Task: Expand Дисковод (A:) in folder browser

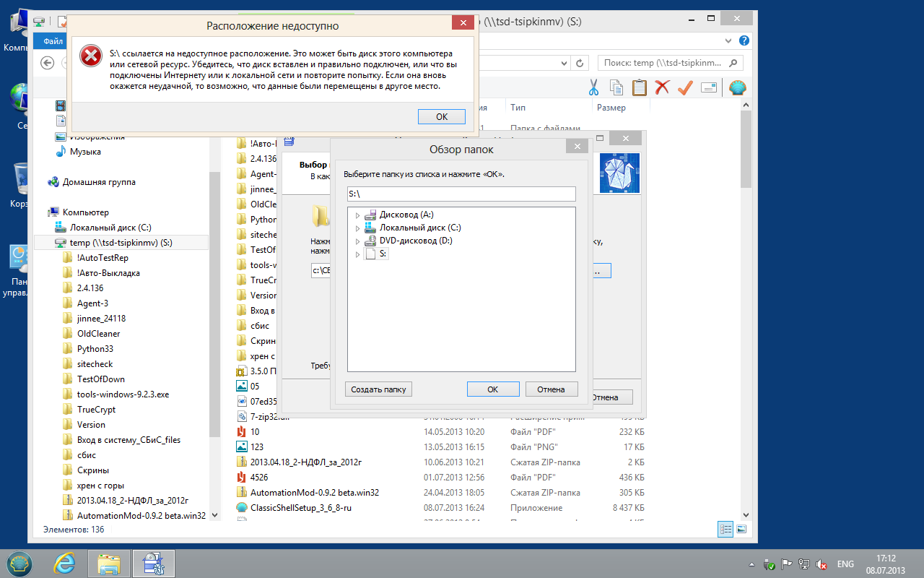Action: tap(357, 215)
